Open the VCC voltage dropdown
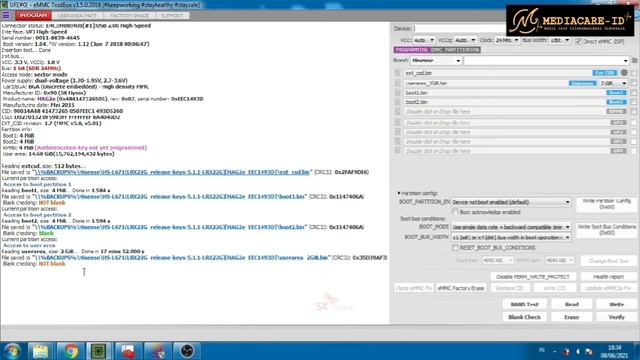Image resolution: width=640 pixels, height=360 pixels. click(424, 40)
